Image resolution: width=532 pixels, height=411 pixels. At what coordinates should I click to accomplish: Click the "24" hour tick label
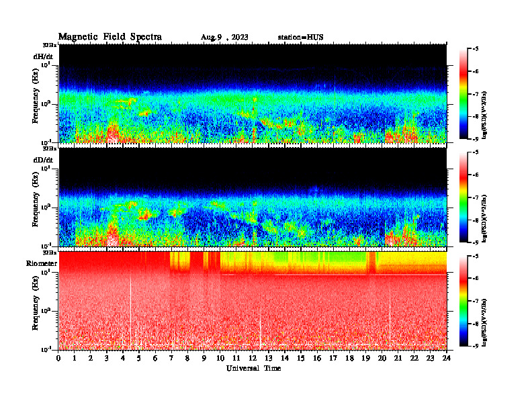(447, 358)
